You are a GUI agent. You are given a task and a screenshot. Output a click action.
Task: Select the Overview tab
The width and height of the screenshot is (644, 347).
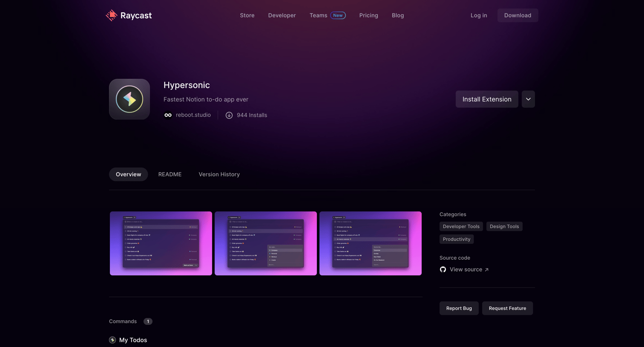tap(129, 174)
